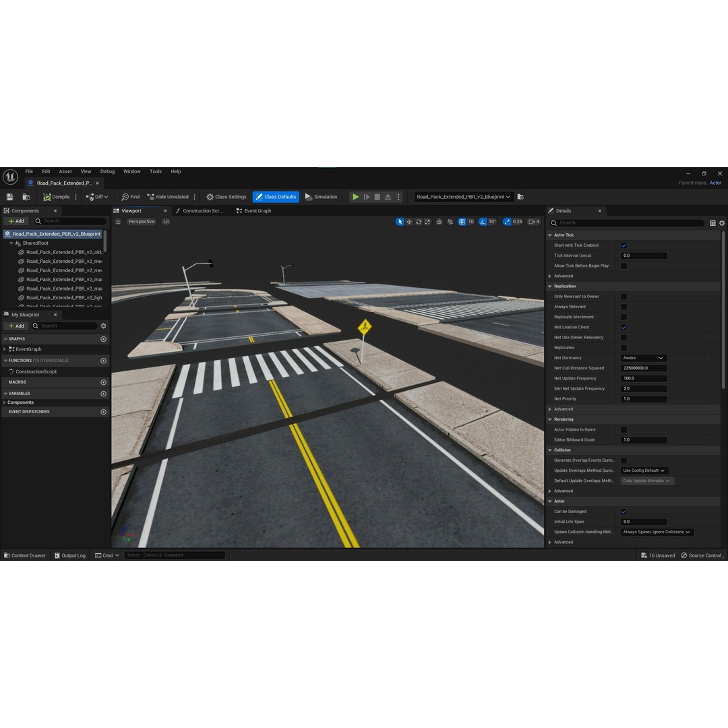Screen dimensions: 728x728
Task: Enable the Start with Tick Enabled checkbox
Action: click(x=624, y=245)
